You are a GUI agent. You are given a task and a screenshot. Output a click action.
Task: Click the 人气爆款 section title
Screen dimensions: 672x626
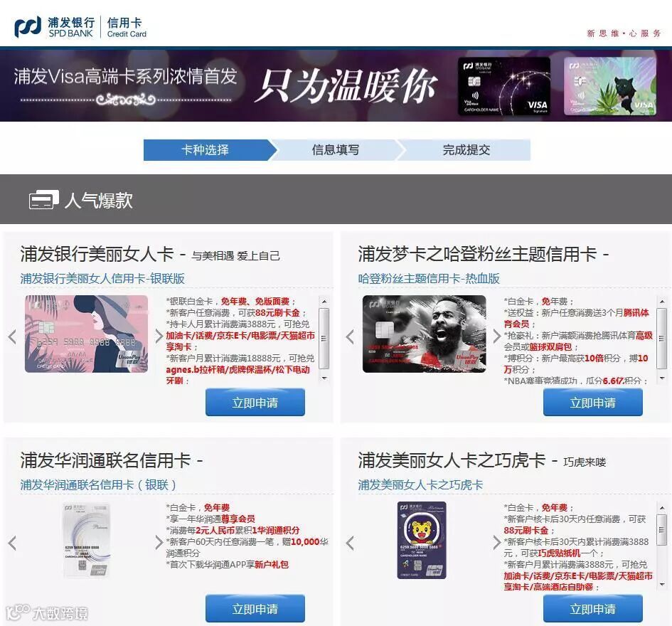(x=99, y=200)
